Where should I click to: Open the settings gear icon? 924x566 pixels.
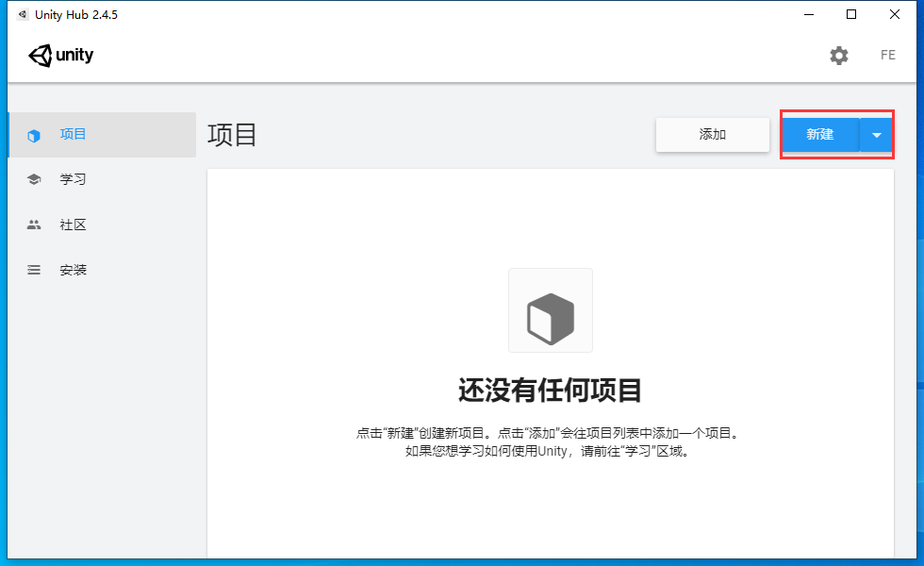tap(838, 56)
